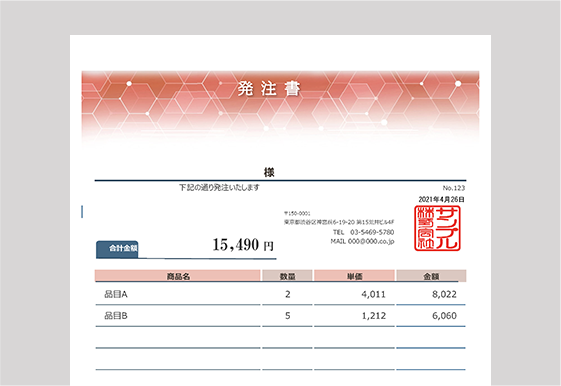Click the 金額 column header
The width and height of the screenshot is (561, 386).
(431, 276)
